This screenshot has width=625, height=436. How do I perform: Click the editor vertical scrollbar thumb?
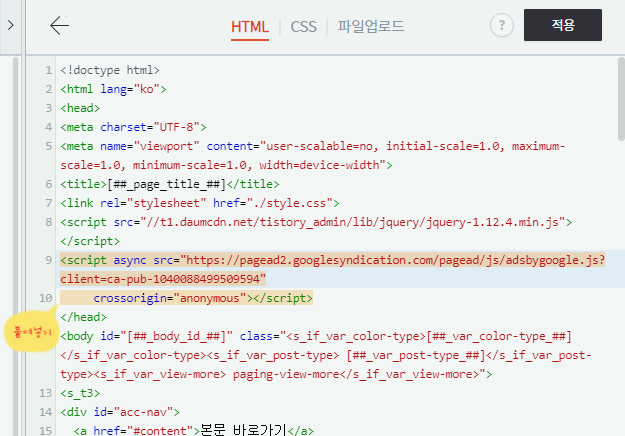coord(621,99)
